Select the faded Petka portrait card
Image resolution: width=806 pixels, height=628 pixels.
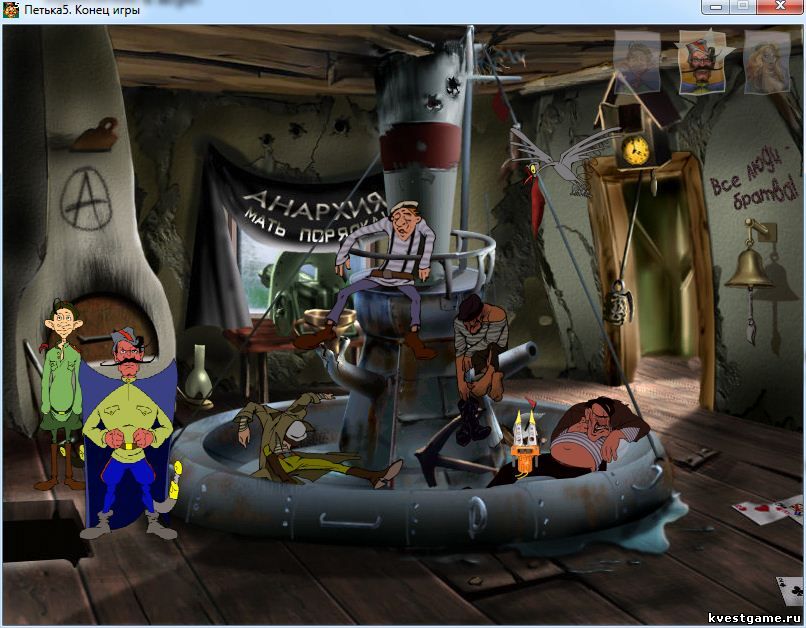[637, 62]
